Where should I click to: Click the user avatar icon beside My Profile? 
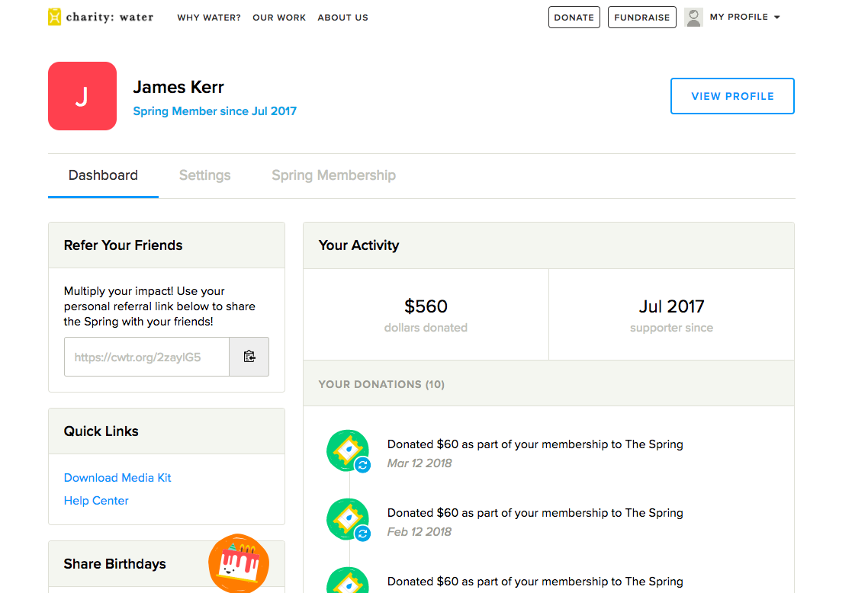pyautogui.click(x=693, y=17)
